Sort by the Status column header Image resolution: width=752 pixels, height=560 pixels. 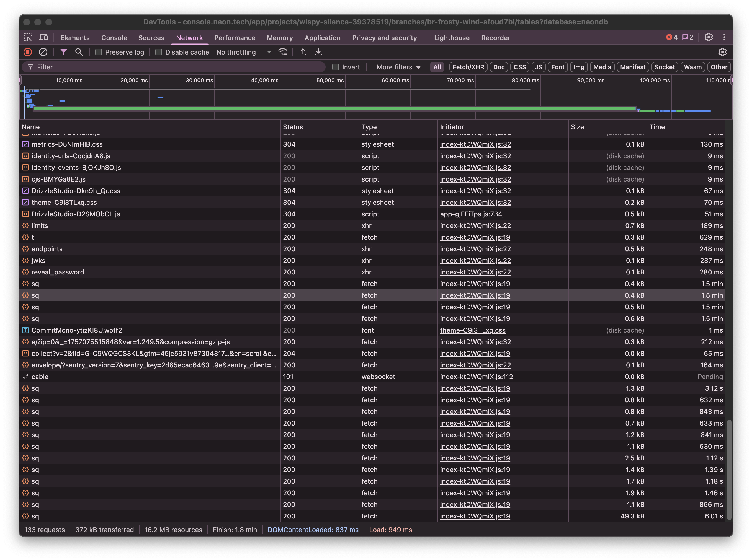click(x=319, y=127)
